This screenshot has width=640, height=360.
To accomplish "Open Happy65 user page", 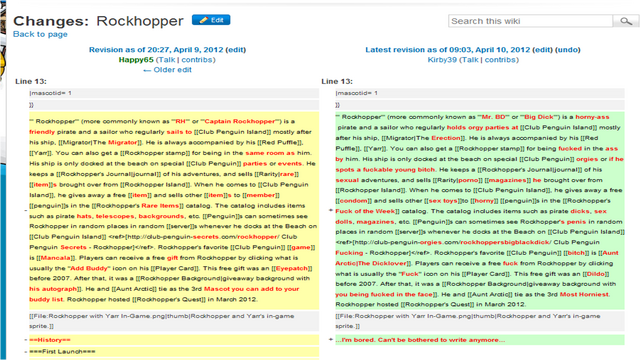I will click(136, 60).
